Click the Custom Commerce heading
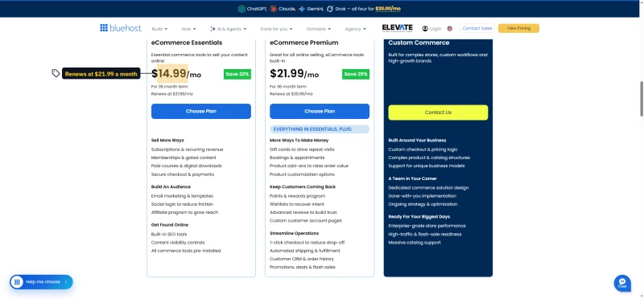644x299 pixels. (x=419, y=43)
